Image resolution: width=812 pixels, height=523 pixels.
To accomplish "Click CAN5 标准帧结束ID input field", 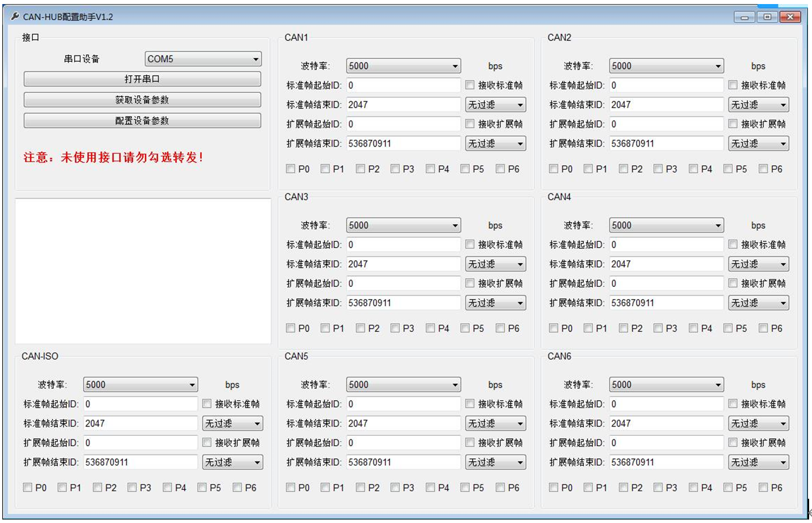I will click(403, 423).
